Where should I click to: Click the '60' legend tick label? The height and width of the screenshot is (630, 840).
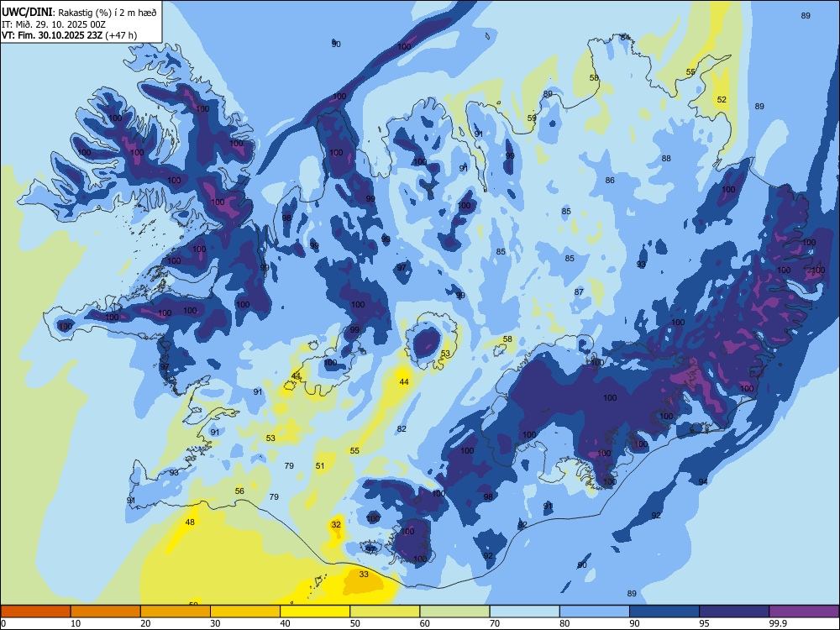click(425, 623)
